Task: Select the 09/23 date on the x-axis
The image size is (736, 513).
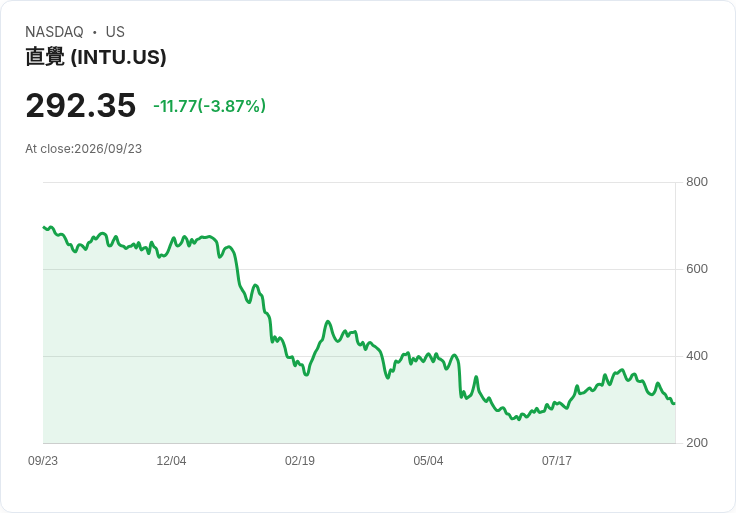Action: click(x=43, y=460)
